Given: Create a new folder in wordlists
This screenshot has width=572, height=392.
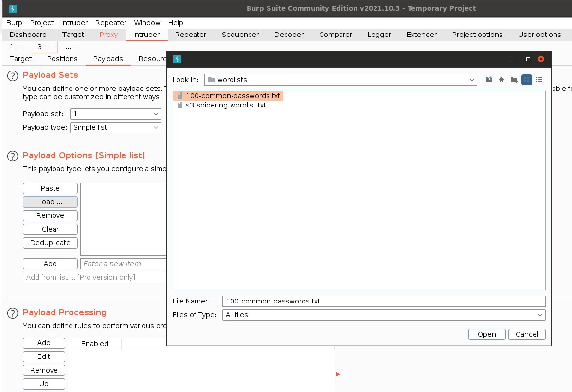Looking at the screenshot, I should (514, 80).
